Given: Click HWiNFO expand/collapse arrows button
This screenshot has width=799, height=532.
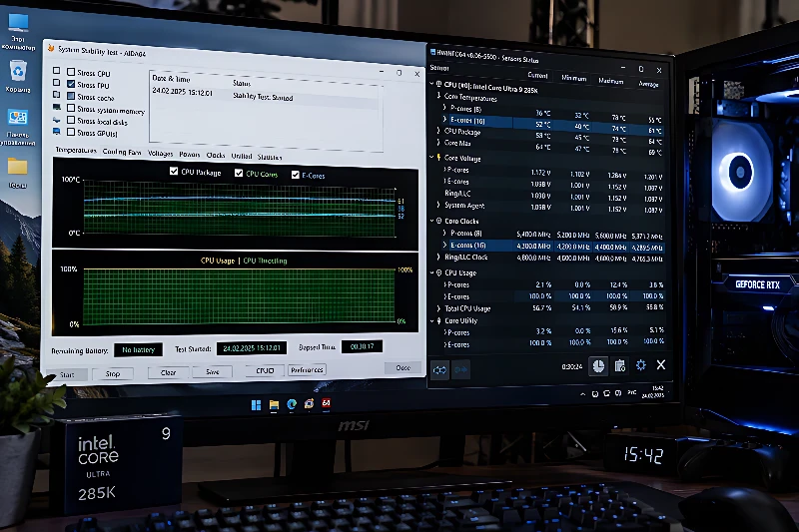Looking at the screenshot, I should point(439,370).
